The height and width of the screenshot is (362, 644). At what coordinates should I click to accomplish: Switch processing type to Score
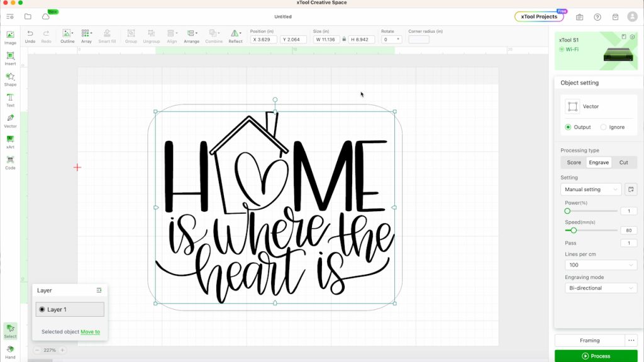[574, 162]
